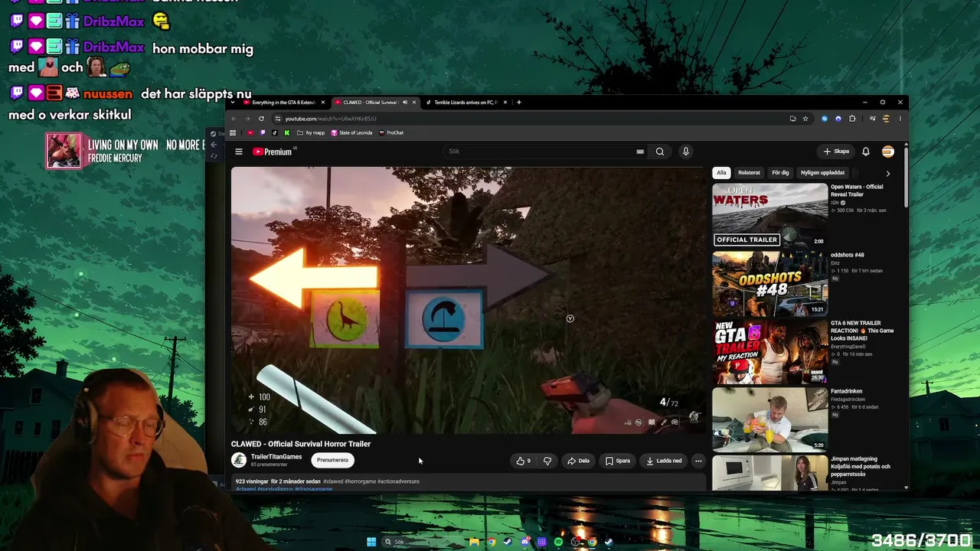Open Chrome extensions puzzle icon
980x551 pixels.
coord(852,119)
